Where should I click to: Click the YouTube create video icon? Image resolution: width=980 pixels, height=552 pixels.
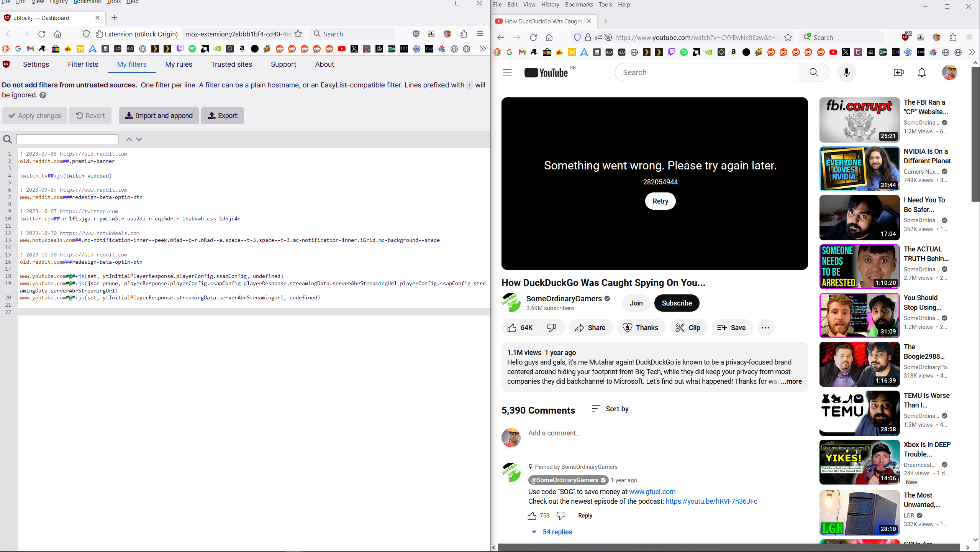pos(898,72)
